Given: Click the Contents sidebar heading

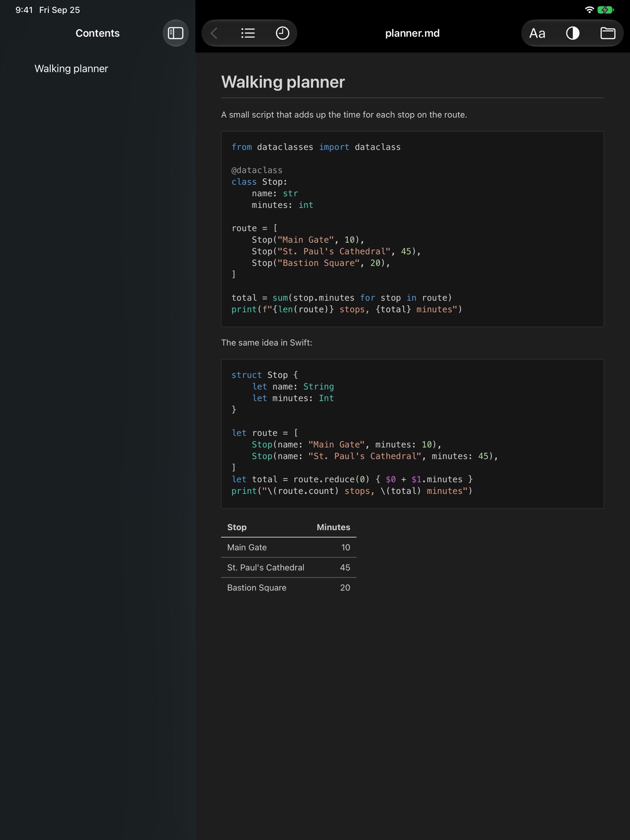Looking at the screenshot, I should pyautogui.click(x=98, y=33).
